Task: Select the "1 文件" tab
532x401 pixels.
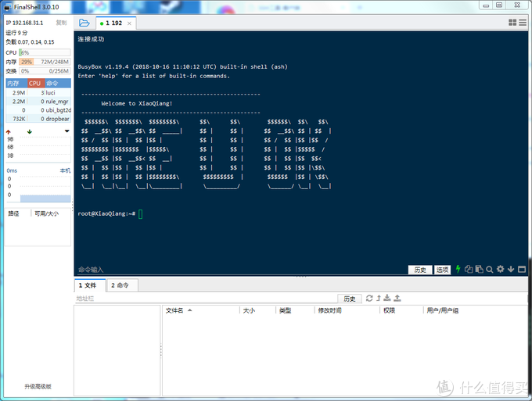Action: [x=88, y=285]
